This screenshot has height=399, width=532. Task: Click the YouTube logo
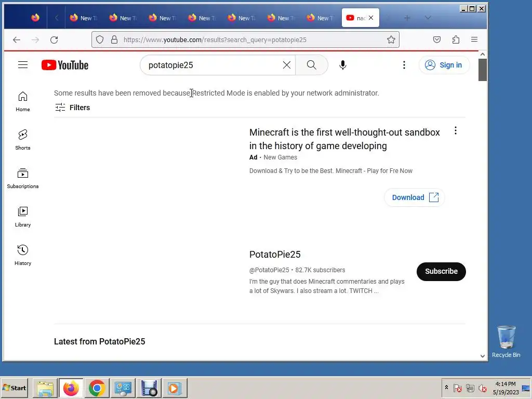coord(65,65)
